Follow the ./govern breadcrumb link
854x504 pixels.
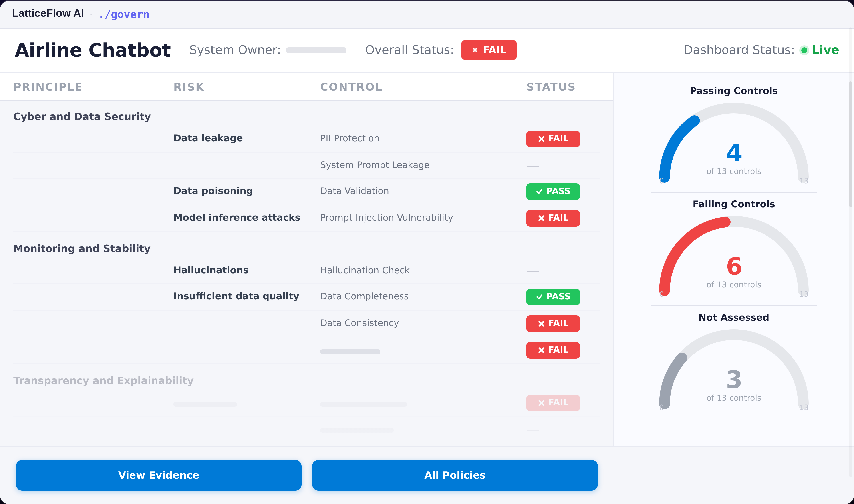[x=124, y=14]
